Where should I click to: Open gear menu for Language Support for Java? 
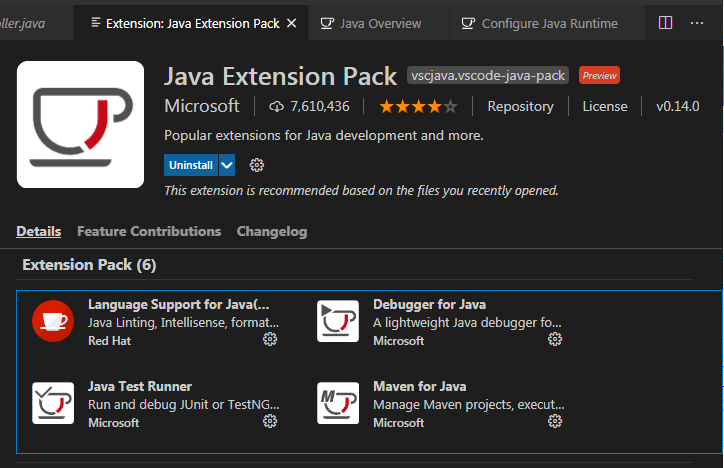(270, 340)
